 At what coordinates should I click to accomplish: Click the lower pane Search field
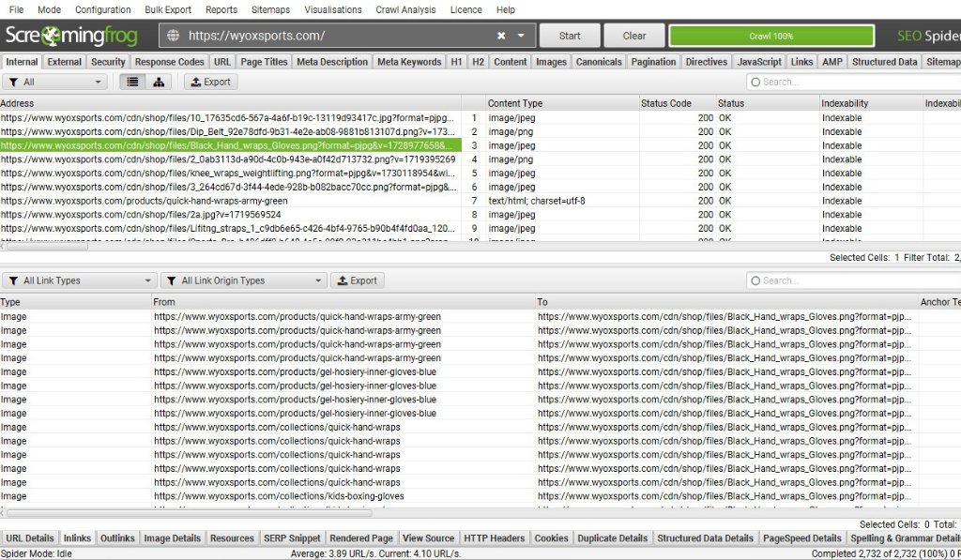pos(854,280)
